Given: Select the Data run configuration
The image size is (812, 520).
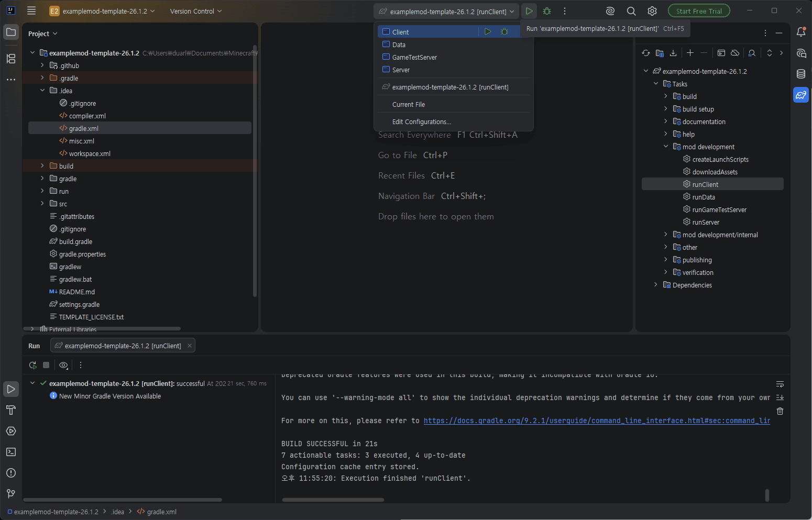Looking at the screenshot, I should point(454,45).
